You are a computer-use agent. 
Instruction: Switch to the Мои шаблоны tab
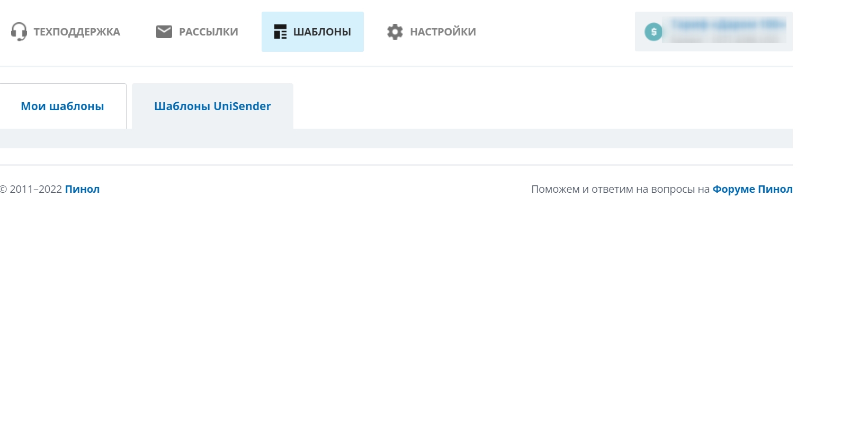pyautogui.click(x=62, y=106)
